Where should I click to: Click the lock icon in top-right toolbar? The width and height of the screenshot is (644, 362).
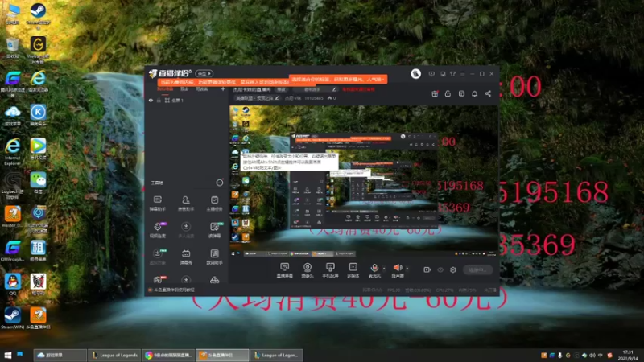(x=448, y=93)
